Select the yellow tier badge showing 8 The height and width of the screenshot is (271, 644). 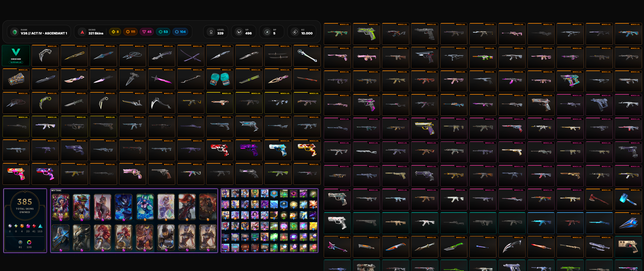[x=115, y=32]
